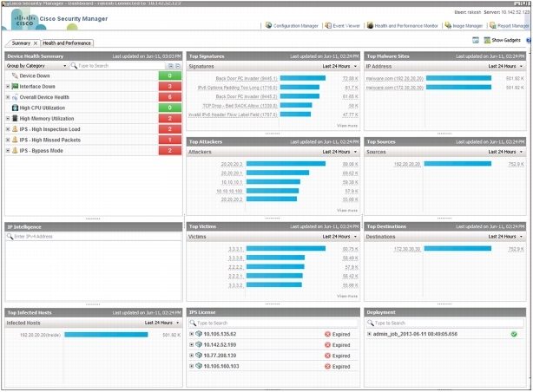
Task: Open the Back Door PC Invader (9445.1) signature link
Action: pos(247,78)
